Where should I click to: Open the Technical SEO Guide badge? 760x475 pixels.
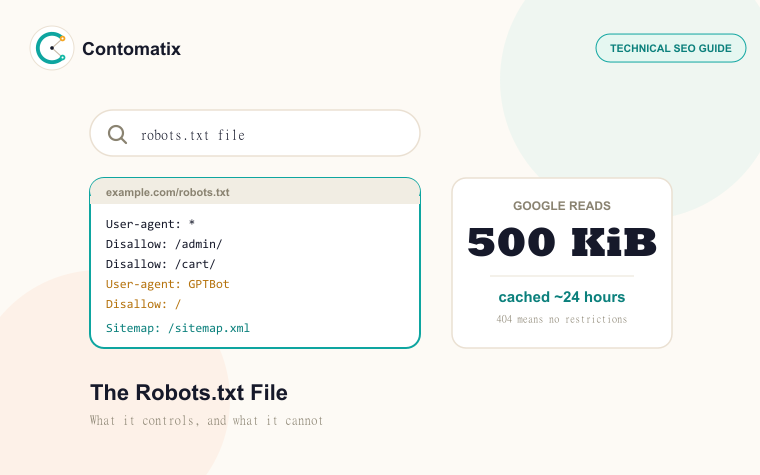[670, 48]
